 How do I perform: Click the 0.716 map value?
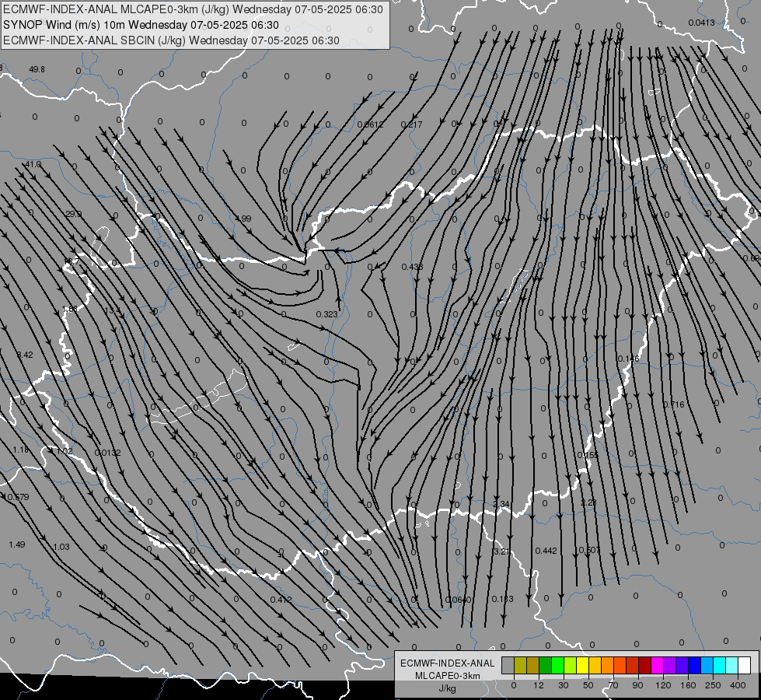(674, 404)
